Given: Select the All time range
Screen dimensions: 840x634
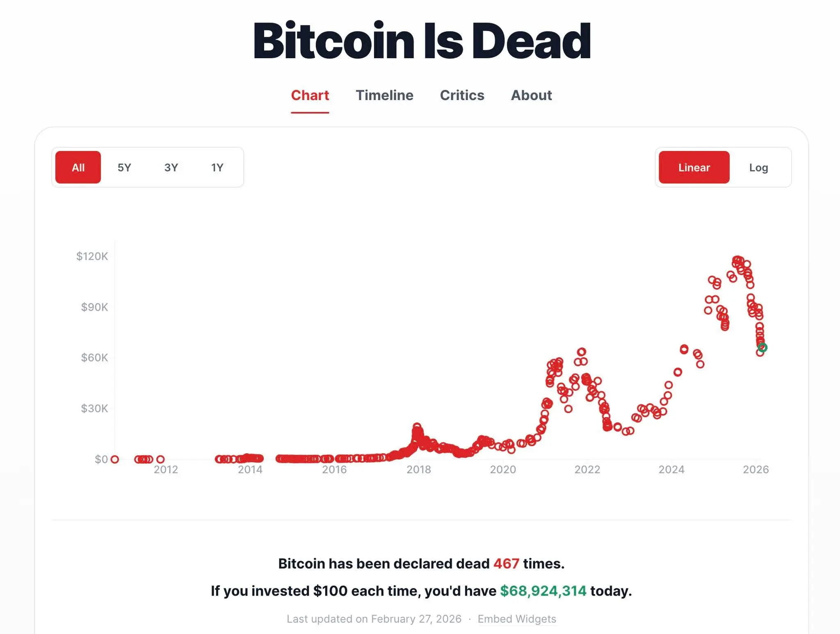Looking at the screenshot, I should pos(78,167).
